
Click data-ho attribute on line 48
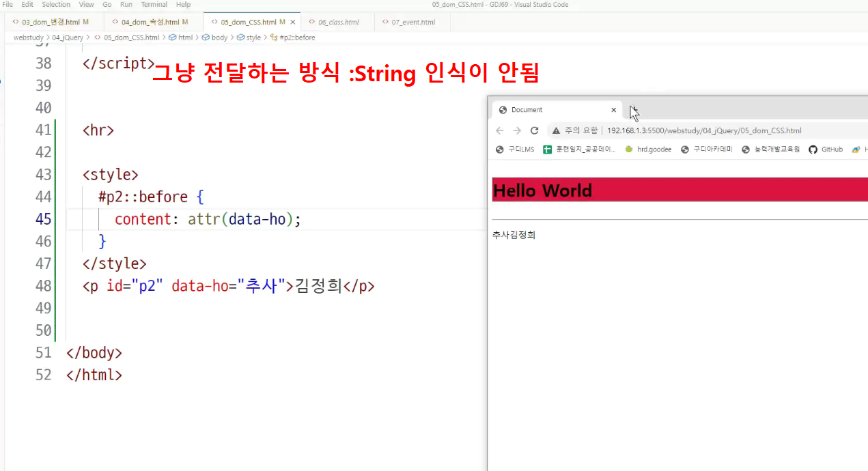[x=199, y=286]
